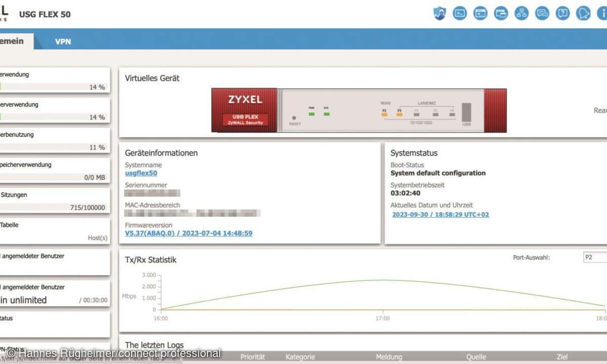Screen dimensions: 607x364
Task: Click the RESET button on virtual device
Action: [x=294, y=118]
